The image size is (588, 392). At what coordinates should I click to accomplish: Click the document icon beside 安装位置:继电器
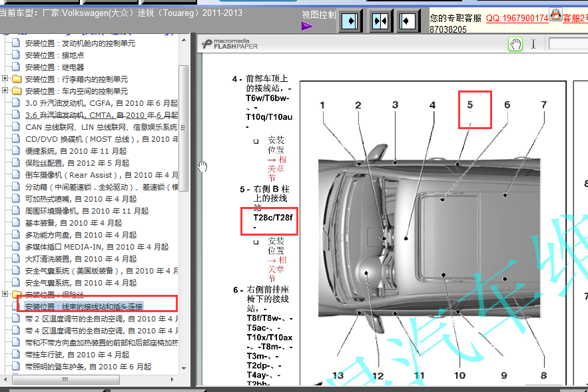(16, 67)
